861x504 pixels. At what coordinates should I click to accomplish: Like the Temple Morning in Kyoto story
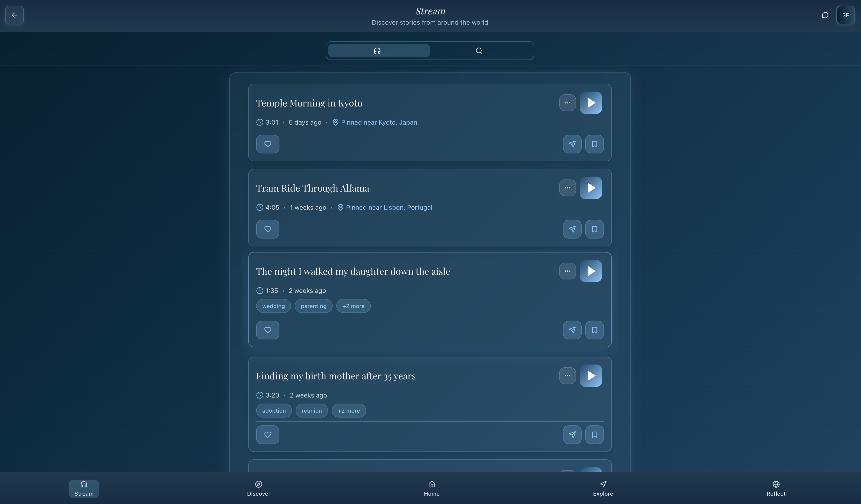(x=268, y=144)
